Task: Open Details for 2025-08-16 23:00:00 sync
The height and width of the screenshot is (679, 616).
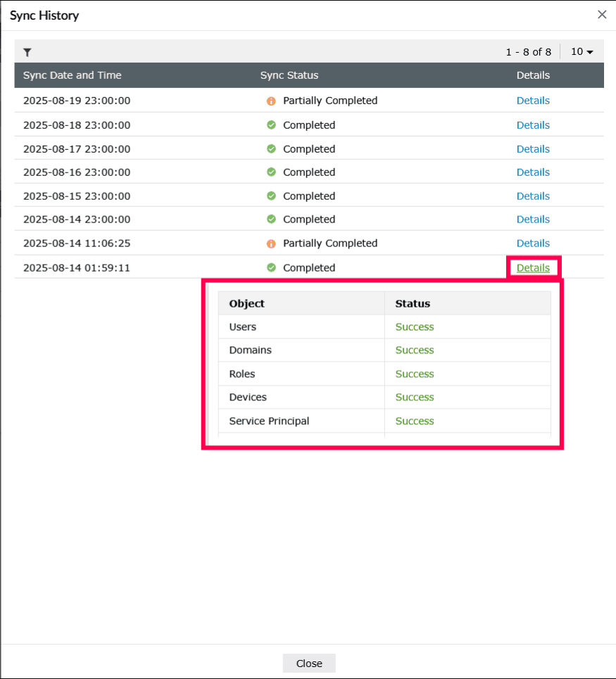Action: (x=533, y=172)
